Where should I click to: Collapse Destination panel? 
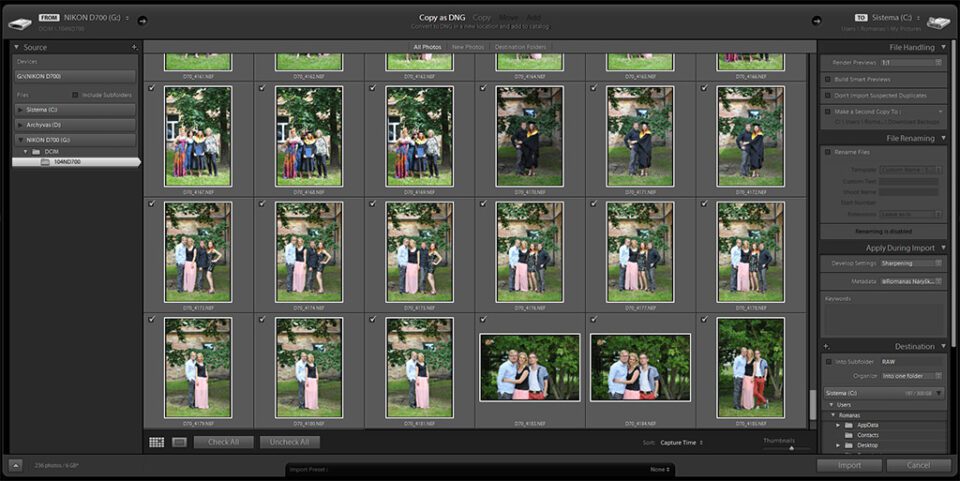(943, 346)
